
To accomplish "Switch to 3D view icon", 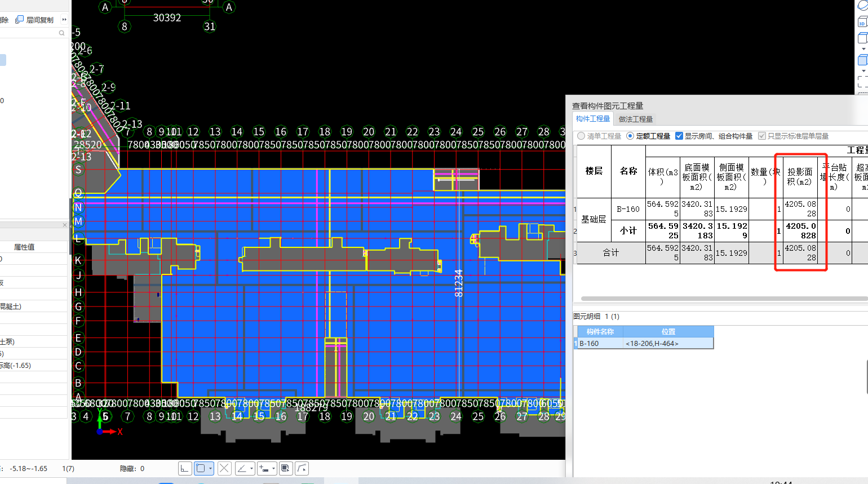I will click(x=862, y=22).
